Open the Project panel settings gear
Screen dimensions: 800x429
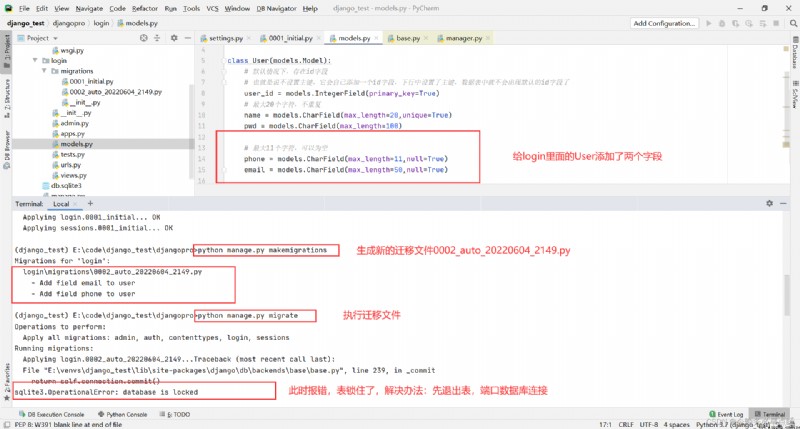click(x=174, y=38)
